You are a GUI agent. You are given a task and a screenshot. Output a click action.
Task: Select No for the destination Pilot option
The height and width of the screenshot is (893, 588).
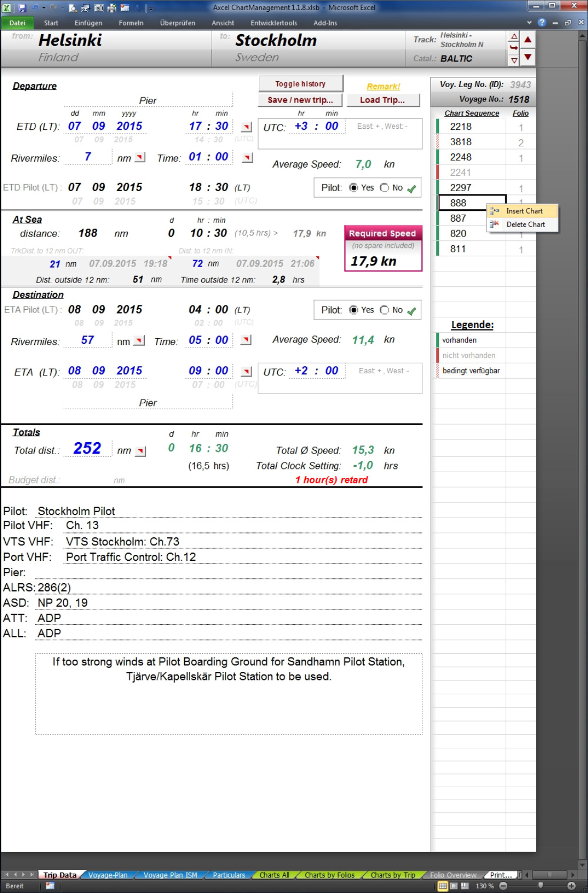(x=385, y=310)
